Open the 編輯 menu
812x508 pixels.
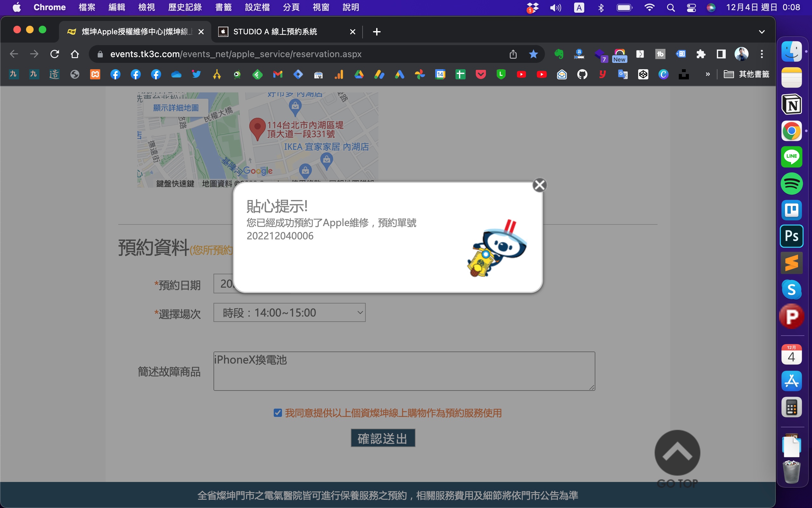(x=117, y=7)
